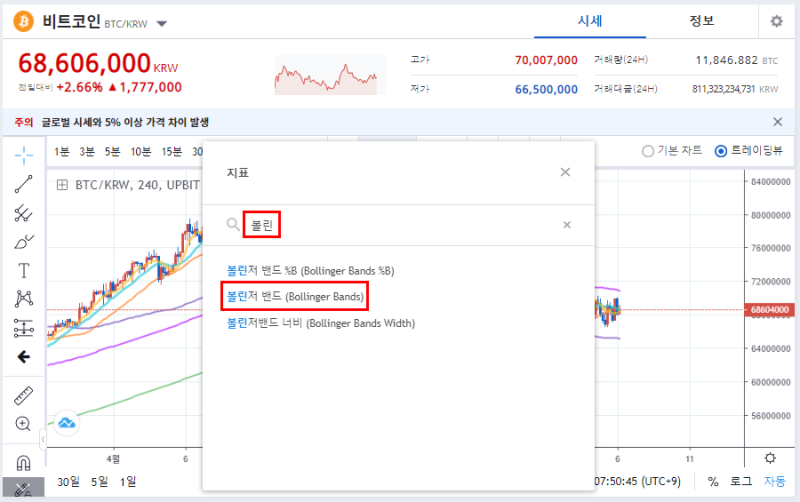Click the +2.66% change value

point(80,87)
